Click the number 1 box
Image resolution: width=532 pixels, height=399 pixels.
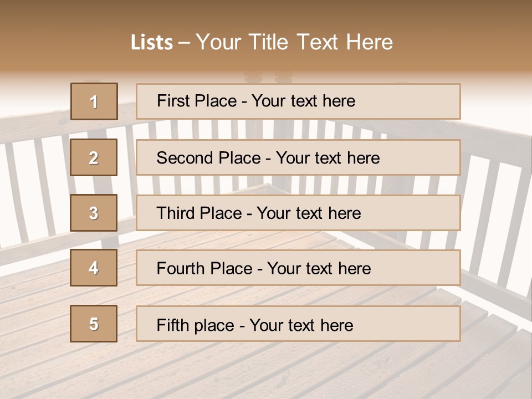(x=94, y=101)
